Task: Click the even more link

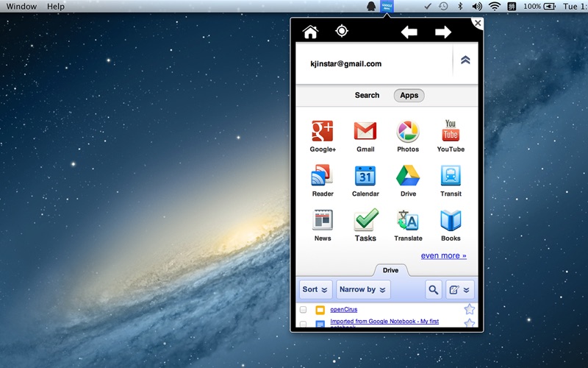Action: 444,255
